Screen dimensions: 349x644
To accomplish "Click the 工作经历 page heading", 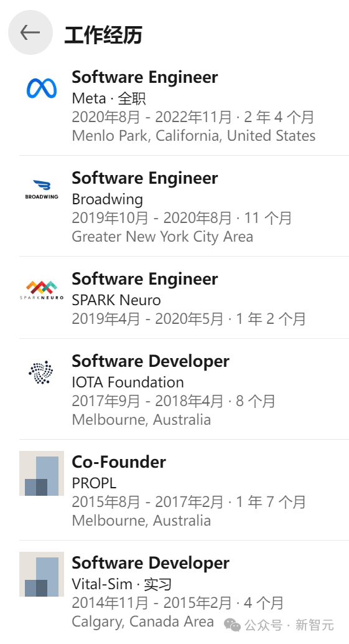I will 103,34.
